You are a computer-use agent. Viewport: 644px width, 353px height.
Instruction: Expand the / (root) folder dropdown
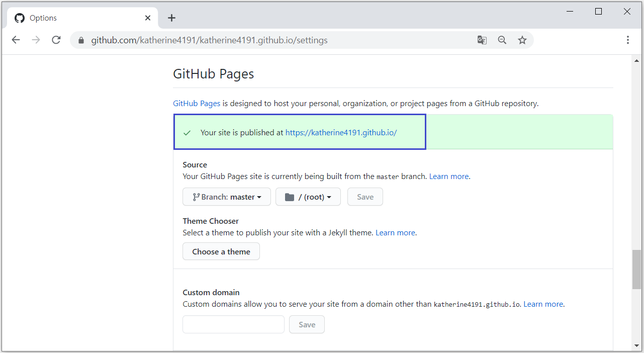coord(308,197)
